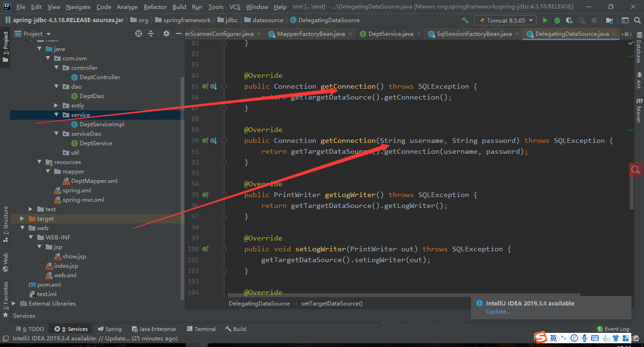The width and height of the screenshot is (644, 347).
Task: Hide Project panel with minus icon
Action: 178,33
